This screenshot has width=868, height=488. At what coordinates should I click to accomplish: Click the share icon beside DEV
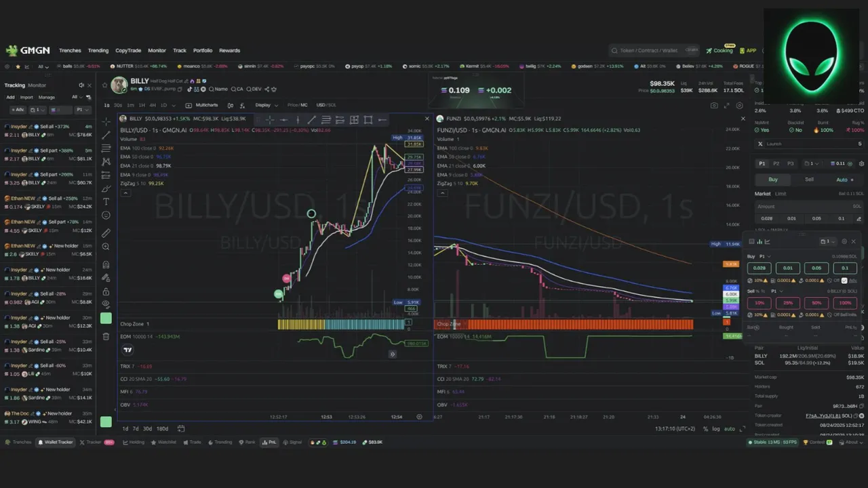pyautogui.click(x=267, y=89)
